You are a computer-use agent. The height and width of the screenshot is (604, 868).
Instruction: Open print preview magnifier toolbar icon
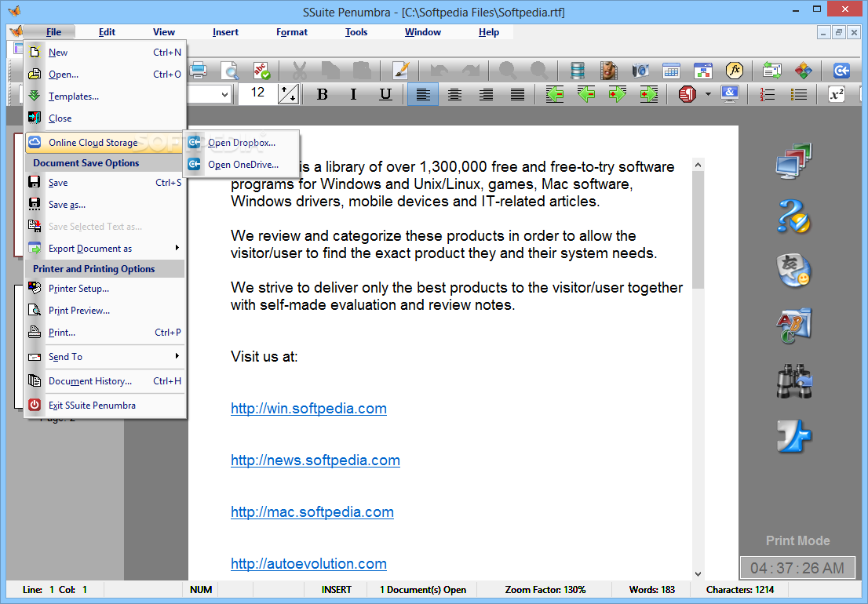click(229, 71)
